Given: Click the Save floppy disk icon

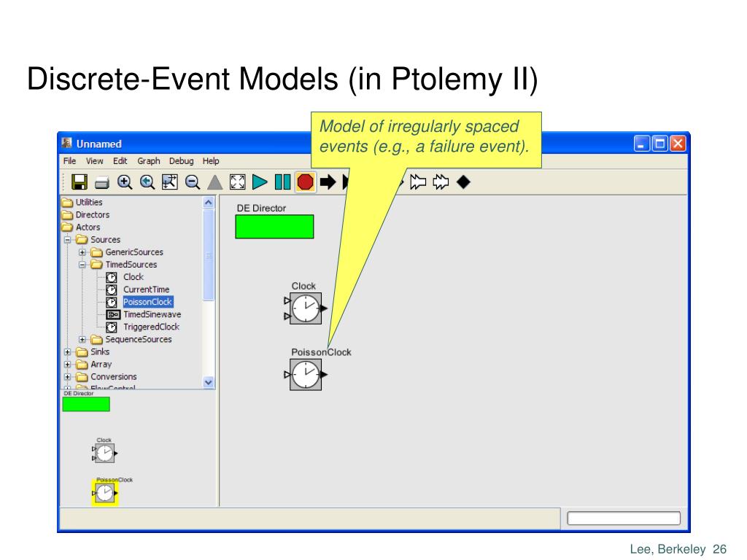Looking at the screenshot, I should pyautogui.click(x=79, y=182).
